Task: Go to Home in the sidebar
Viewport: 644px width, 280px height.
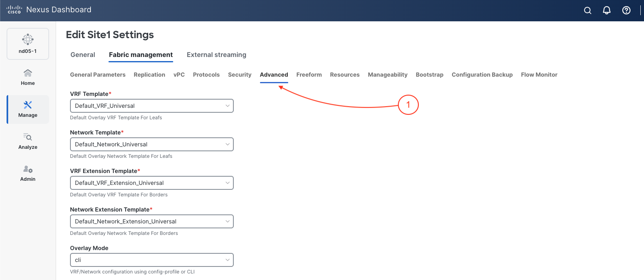Action: pos(28,77)
